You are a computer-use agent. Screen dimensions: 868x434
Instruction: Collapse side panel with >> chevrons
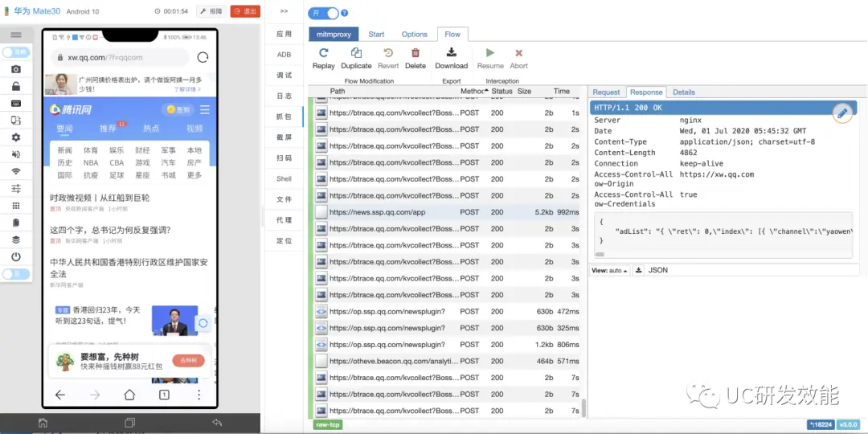click(x=284, y=11)
